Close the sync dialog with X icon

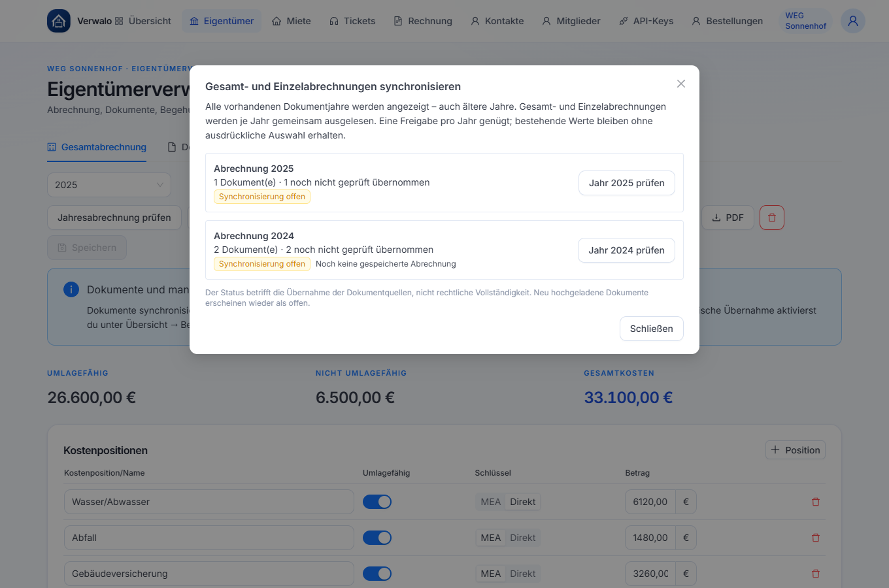[681, 84]
